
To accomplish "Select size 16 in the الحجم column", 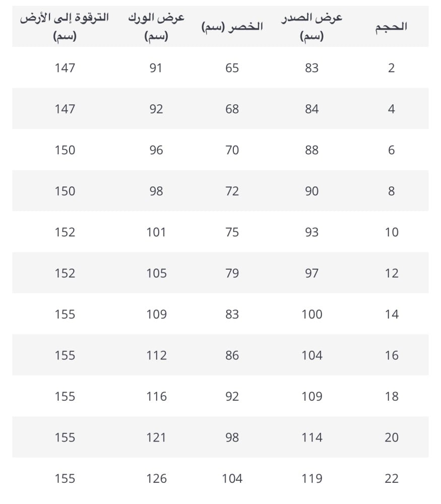I will click(x=391, y=355).
